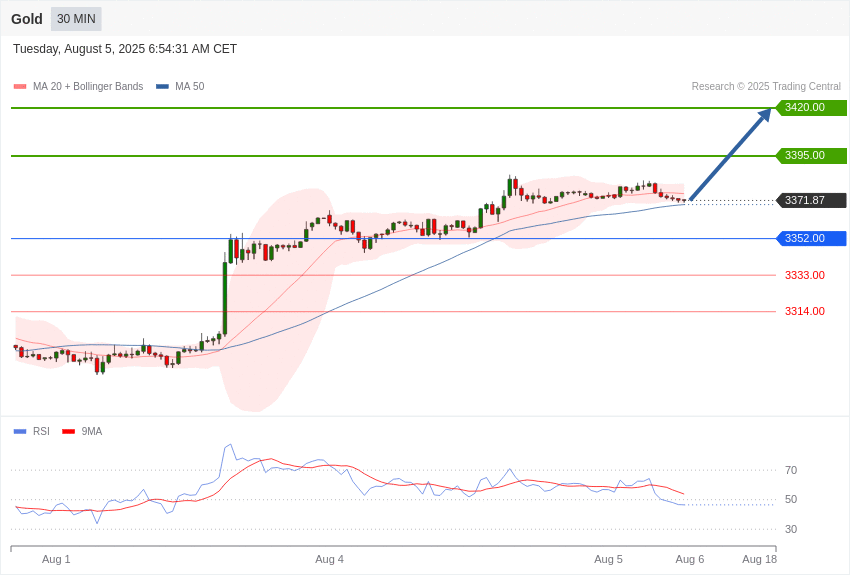The width and height of the screenshot is (850, 576).
Task: Click the MA 20 + Bollinger Bands legend swatch
Action: [20, 86]
